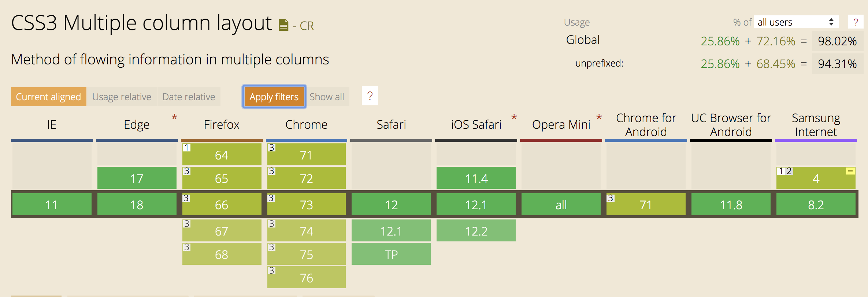This screenshot has width=868, height=297.
Task: Select the Current aligned view mode
Action: click(48, 97)
